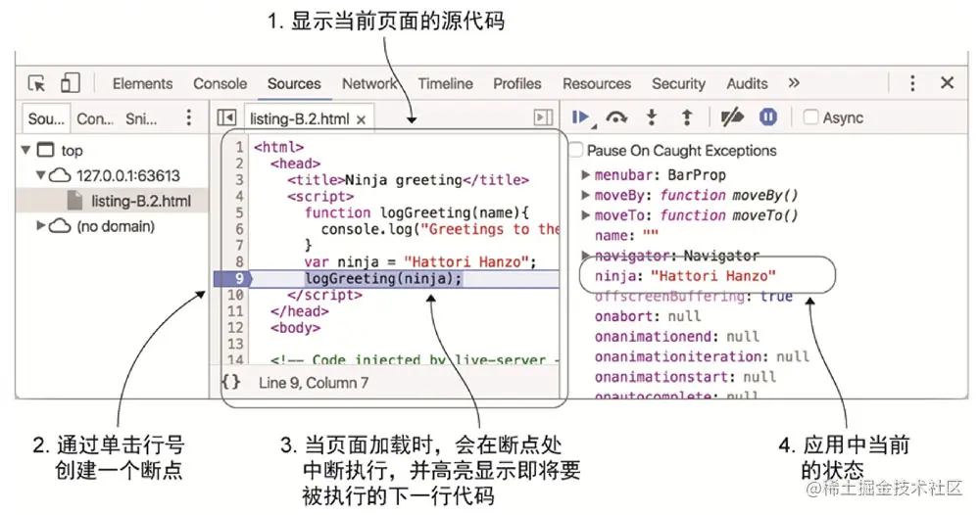Select the listing-B.2.html editor tab
Viewport: 980px width, 515px height.
pyautogui.click(x=299, y=118)
